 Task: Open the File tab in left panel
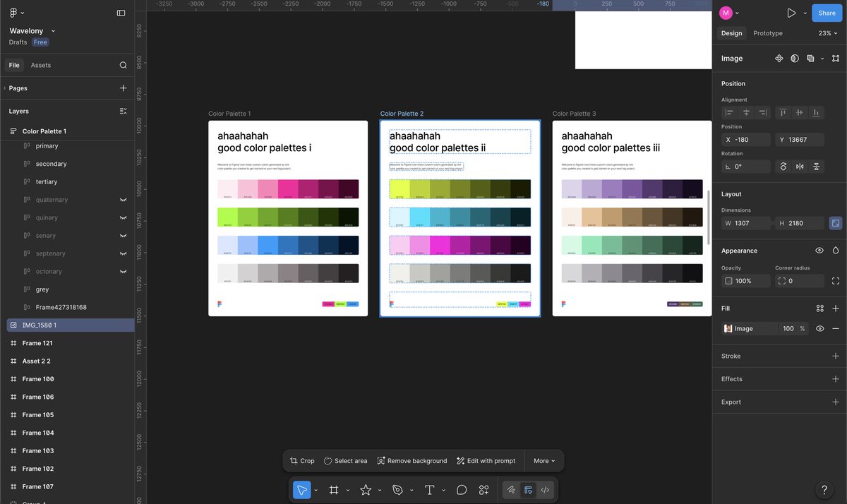(x=14, y=65)
